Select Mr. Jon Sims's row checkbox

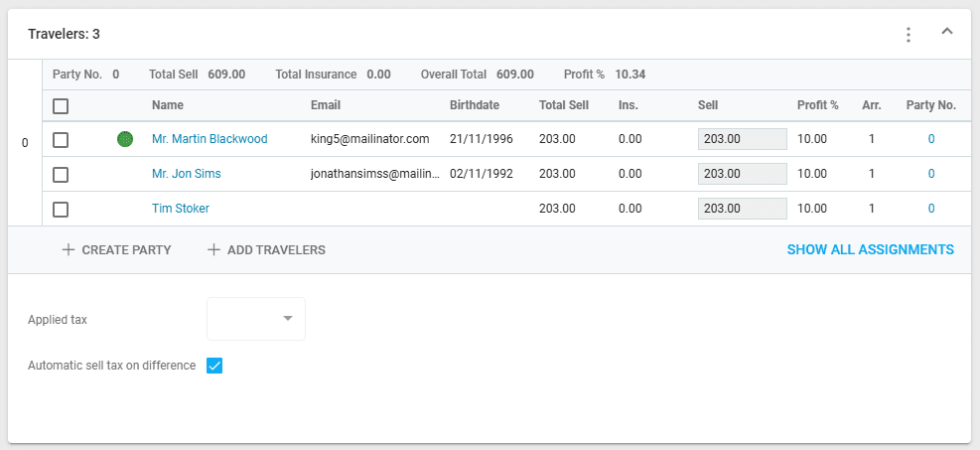pos(61,175)
